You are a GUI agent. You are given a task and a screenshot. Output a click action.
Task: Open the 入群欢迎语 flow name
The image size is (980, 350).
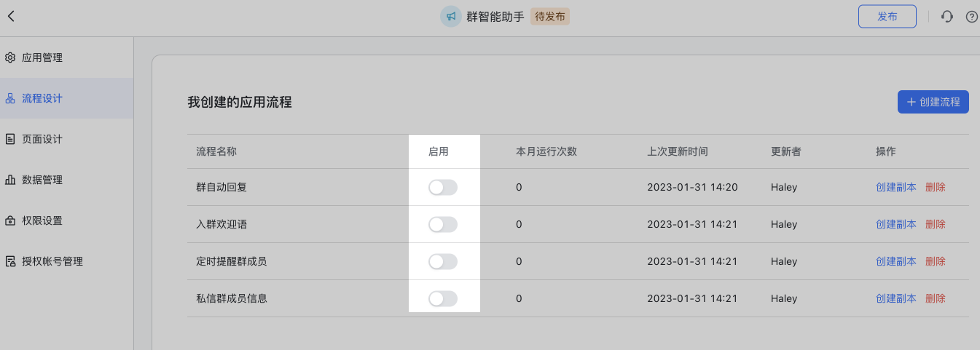[222, 224]
